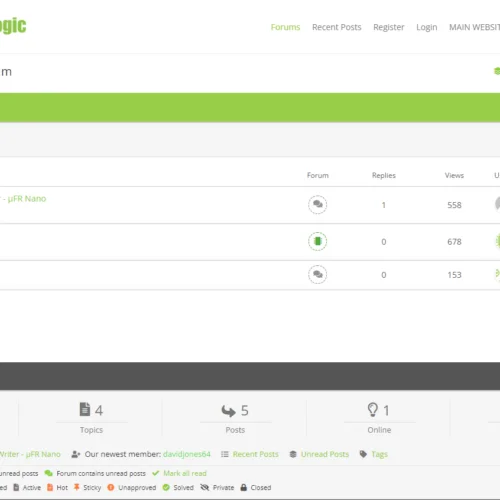Click the Posts reply-arrow icon

[229, 411]
